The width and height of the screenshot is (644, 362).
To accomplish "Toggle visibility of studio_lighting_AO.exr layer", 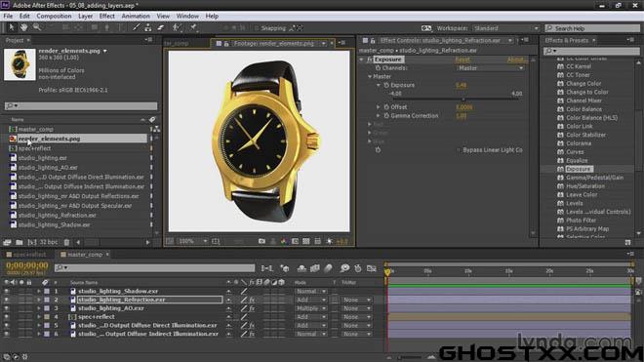I will [6, 308].
